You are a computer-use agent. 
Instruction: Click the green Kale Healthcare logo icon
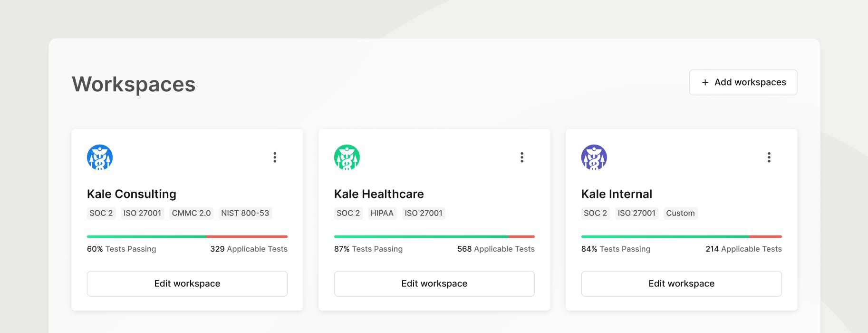click(x=347, y=157)
